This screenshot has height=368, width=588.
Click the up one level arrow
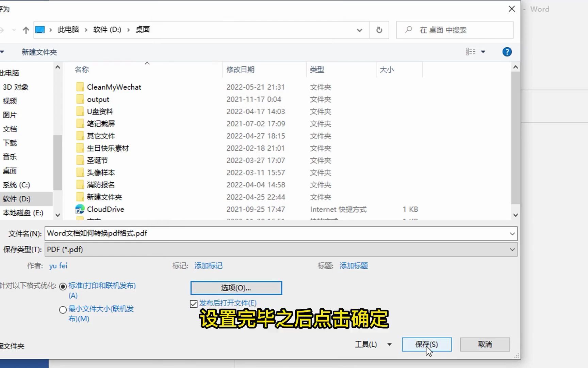[26, 30]
